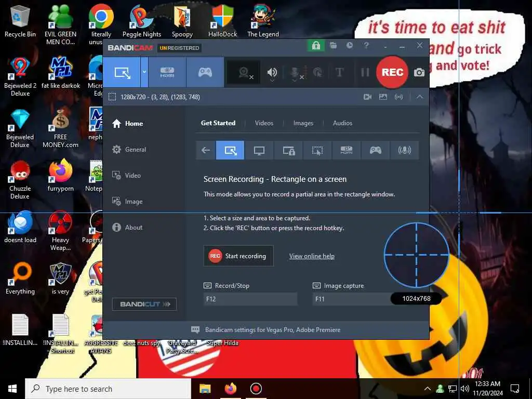Switch to the Videos tab

(264, 123)
